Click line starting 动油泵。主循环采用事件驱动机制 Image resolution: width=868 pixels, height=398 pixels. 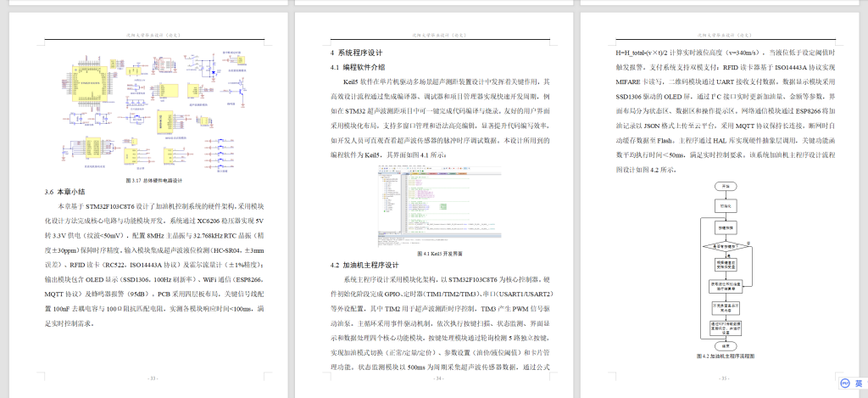(x=440, y=322)
